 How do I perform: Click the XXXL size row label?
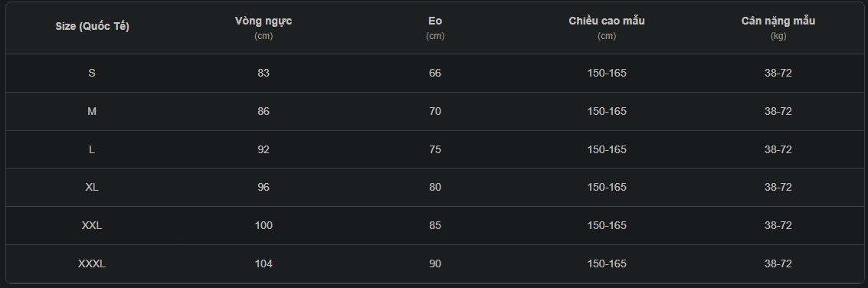tap(92, 263)
